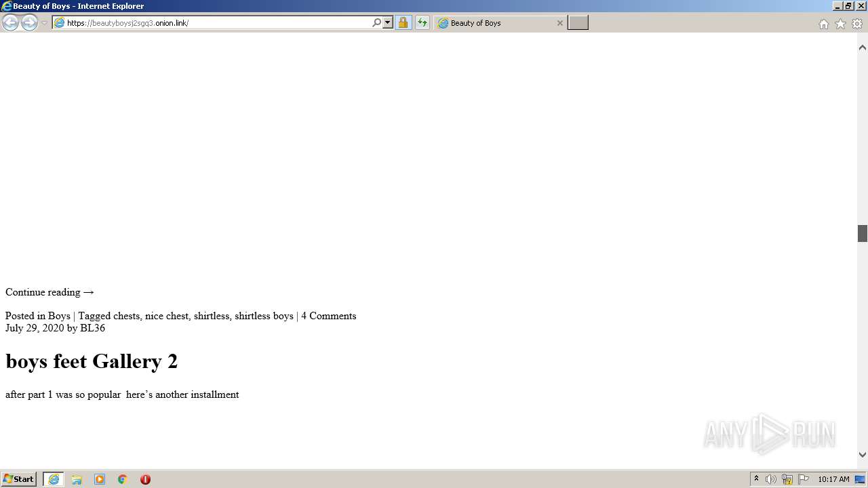Click the vertical scrollbar thumb
Image resolution: width=868 pixels, height=488 pixels.
[x=863, y=233]
